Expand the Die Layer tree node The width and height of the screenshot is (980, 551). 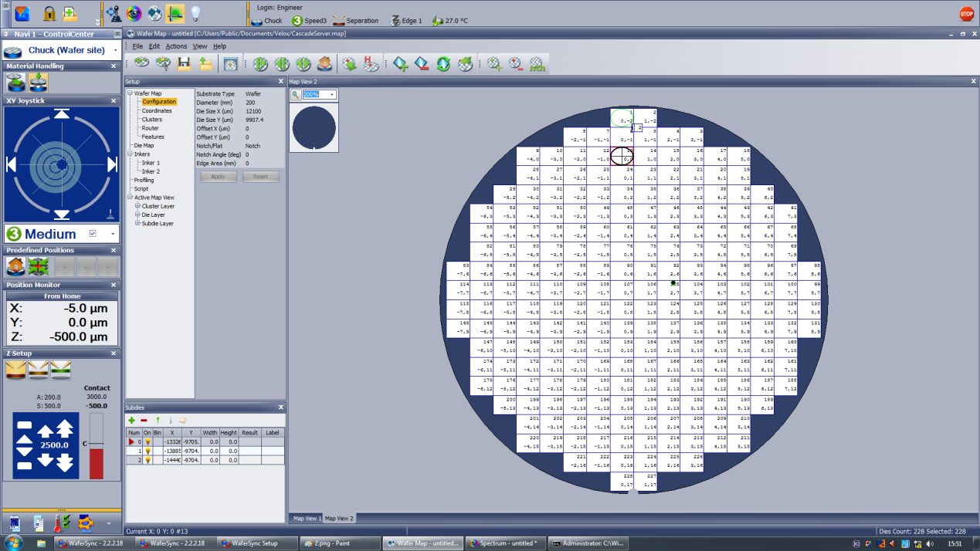[137, 215]
